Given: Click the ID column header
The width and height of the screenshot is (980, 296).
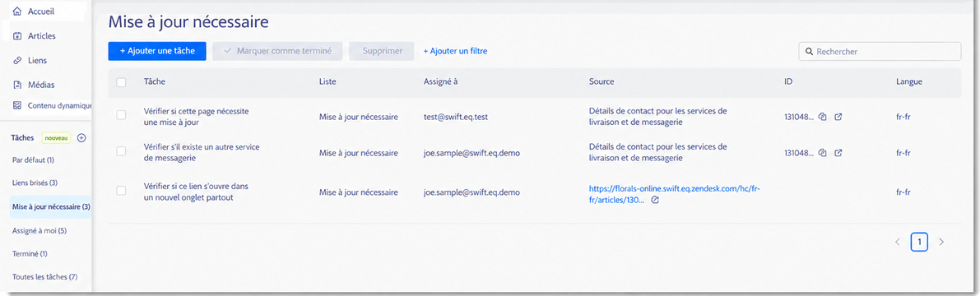Looking at the screenshot, I should tap(789, 81).
